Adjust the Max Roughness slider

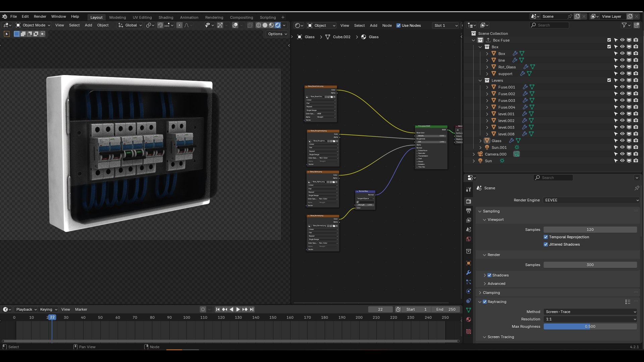click(590, 326)
